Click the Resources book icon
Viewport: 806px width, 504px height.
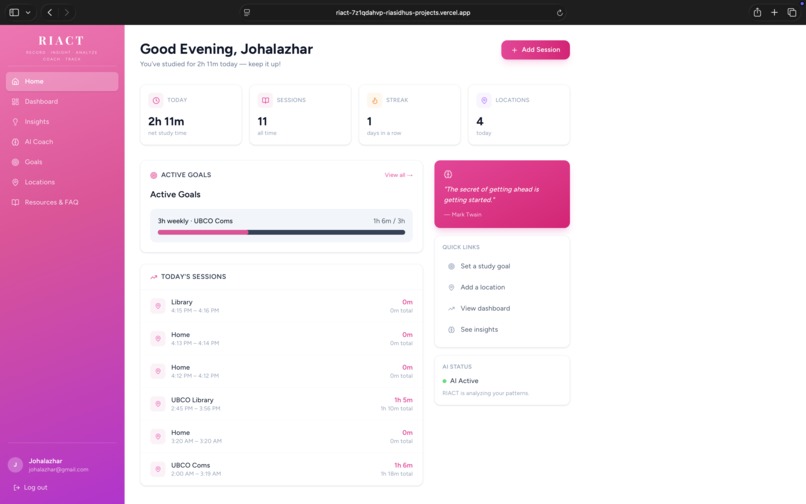(x=15, y=202)
